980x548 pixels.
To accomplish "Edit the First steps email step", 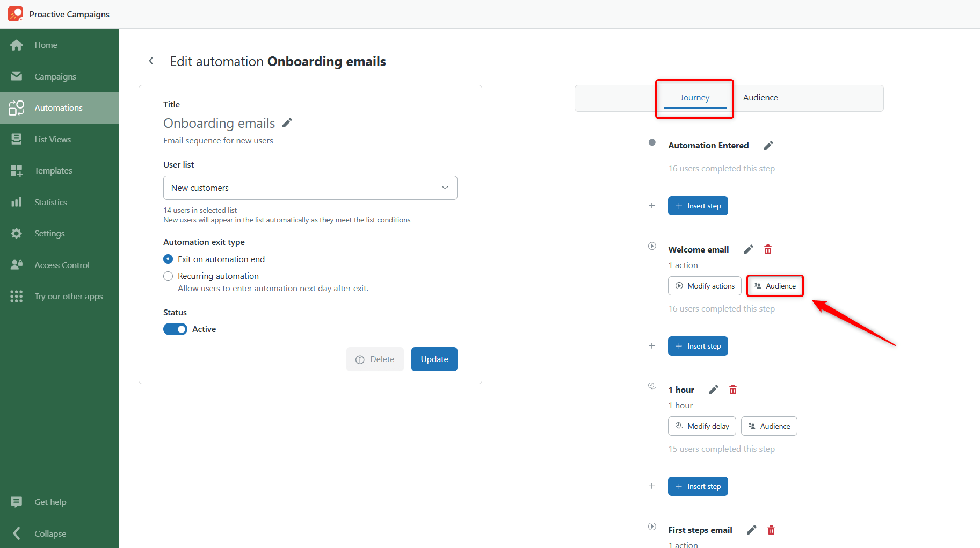I will tap(752, 530).
